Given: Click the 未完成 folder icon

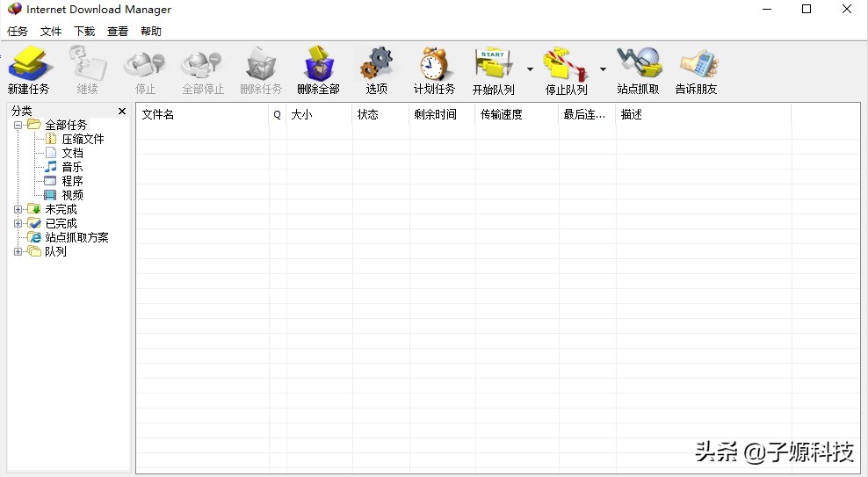Looking at the screenshot, I should pos(33,209).
